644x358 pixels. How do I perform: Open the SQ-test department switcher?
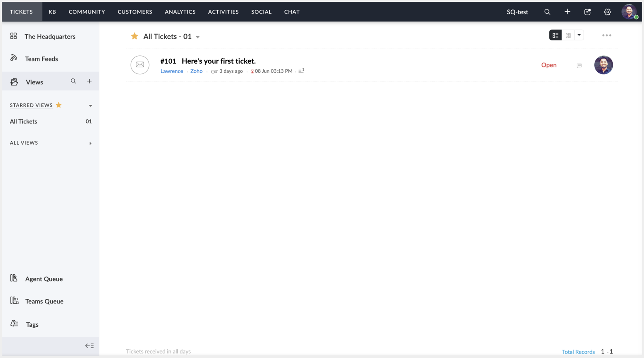[x=517, y=12]
